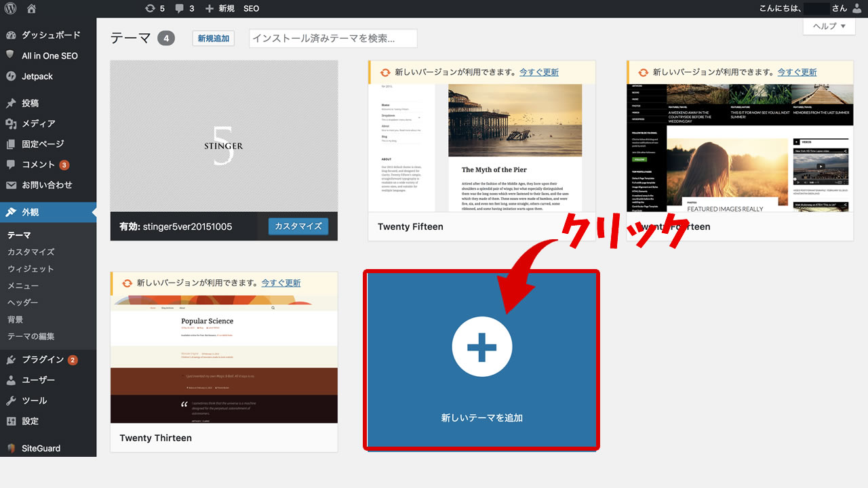
Task: Click the All in One SEO shield icon
Action: click(11, 56)
